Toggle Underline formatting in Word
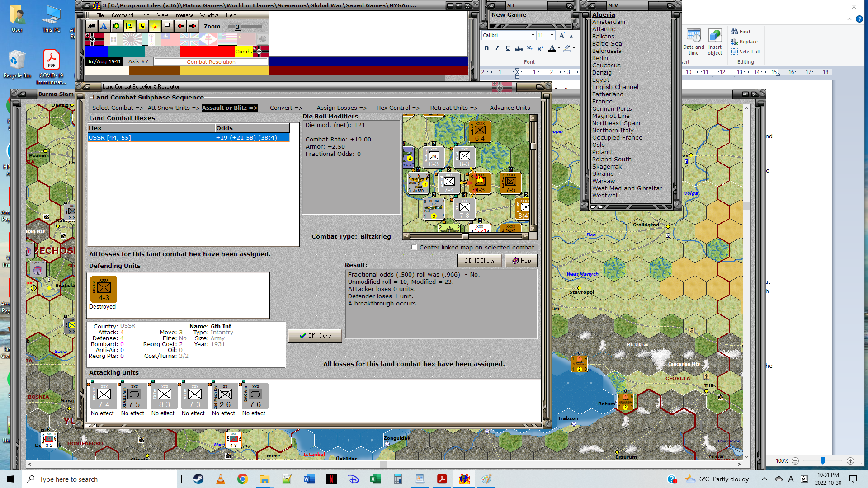The image size is (868, 488). coord(508,48)
